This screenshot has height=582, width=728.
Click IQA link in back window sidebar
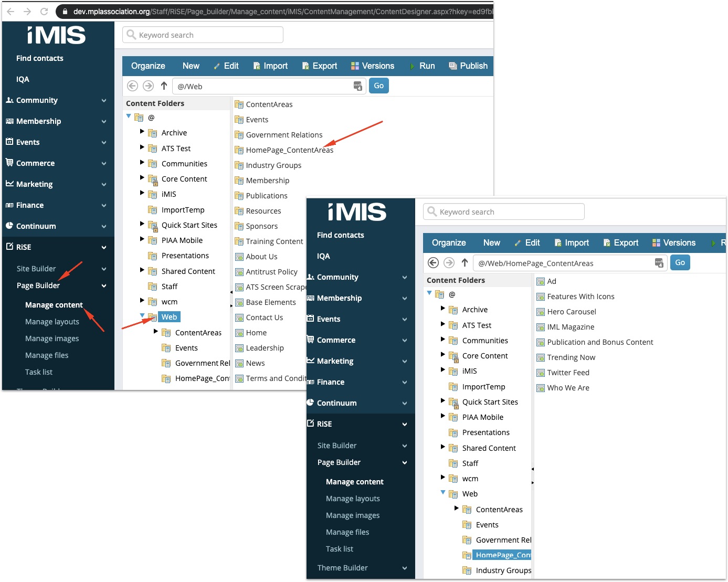[23, 79]
